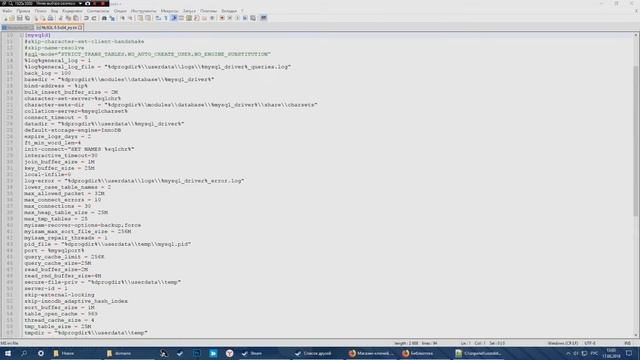The height and width of the screenshot is (360, 640).
Task: Click the Yandex browser taskbar icon
Action: (229, 353)
